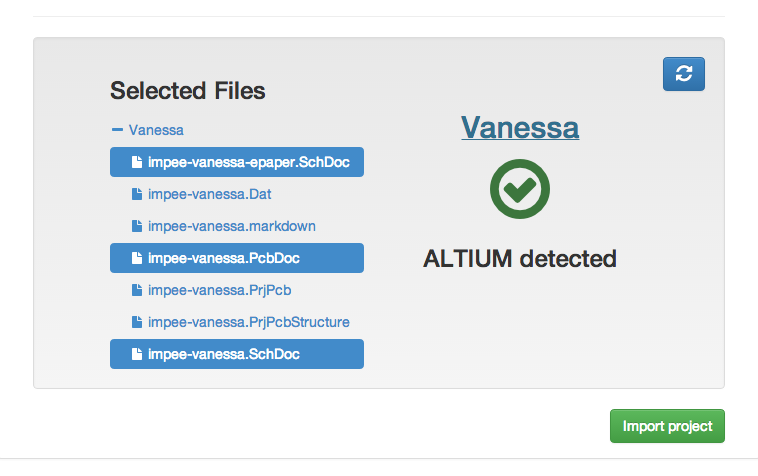
Task: Click file icon beside impee-vanessa.PrjPcb
Action: [x=137, y=290]
